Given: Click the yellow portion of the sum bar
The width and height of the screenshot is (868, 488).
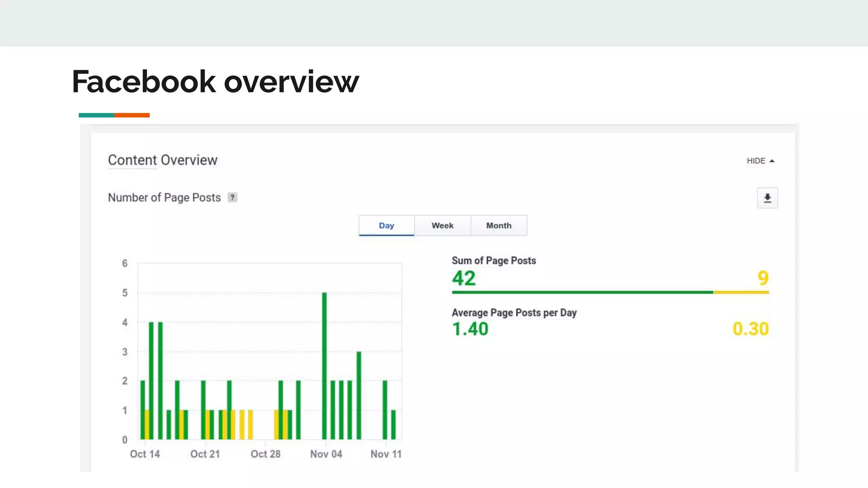Looking at the screenshot, I should click(x=741, y=292).
